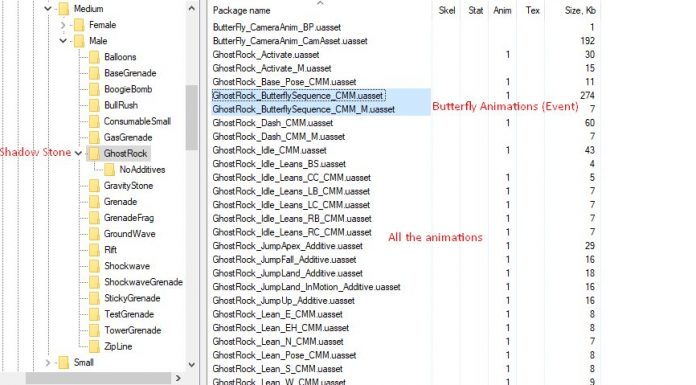
Task: Select GhostRock_ButterflySequence_CMM.uasset
Action: pyautogui.click(x=298, y=95)
